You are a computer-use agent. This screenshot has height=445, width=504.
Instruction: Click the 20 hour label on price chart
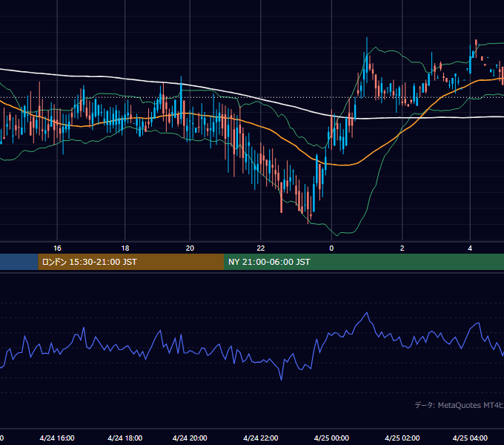(190, 248)
